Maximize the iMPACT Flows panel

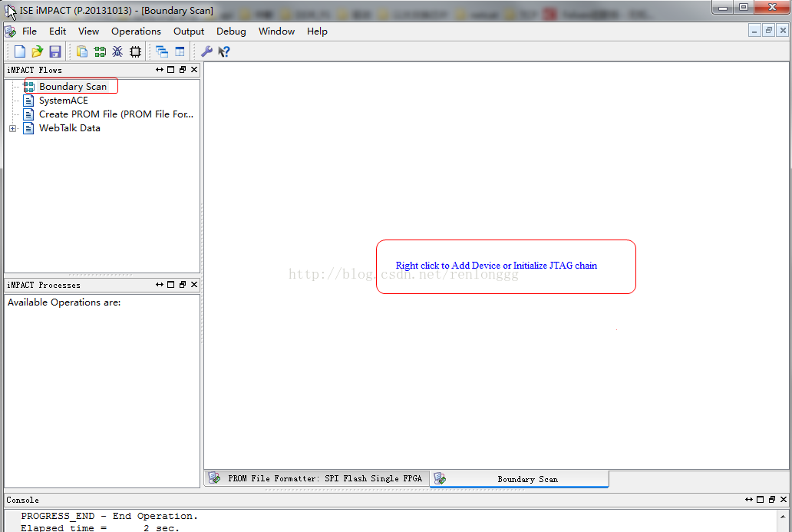(x=170, y=70)
